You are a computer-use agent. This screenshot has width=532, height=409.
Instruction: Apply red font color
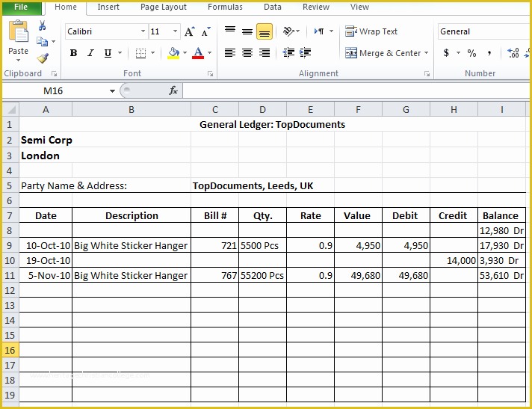(198, 53)
